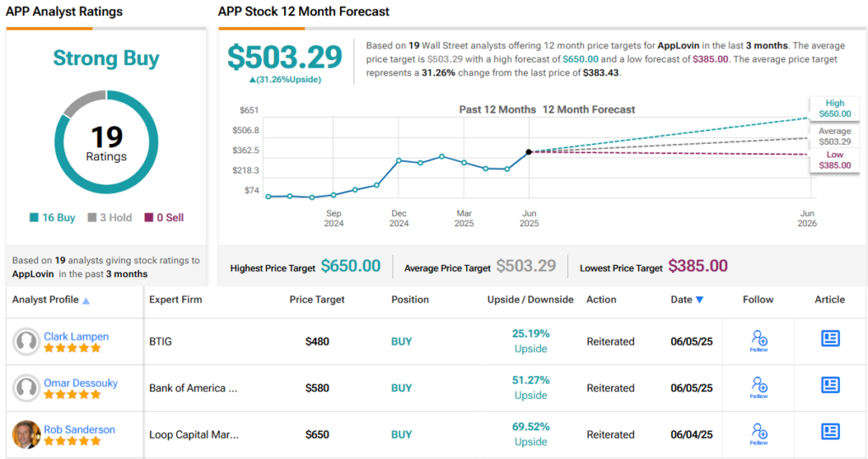The height and width of the screenshot is (459, 868).
Task: Open the article for Omar Dessouky's rating
Action: [x=830, y=384]
